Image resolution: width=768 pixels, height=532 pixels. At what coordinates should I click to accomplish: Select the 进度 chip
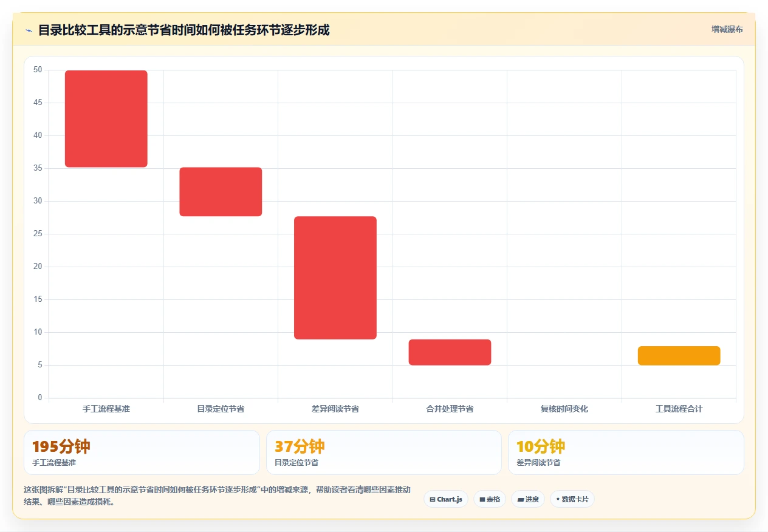coord(528,499)
